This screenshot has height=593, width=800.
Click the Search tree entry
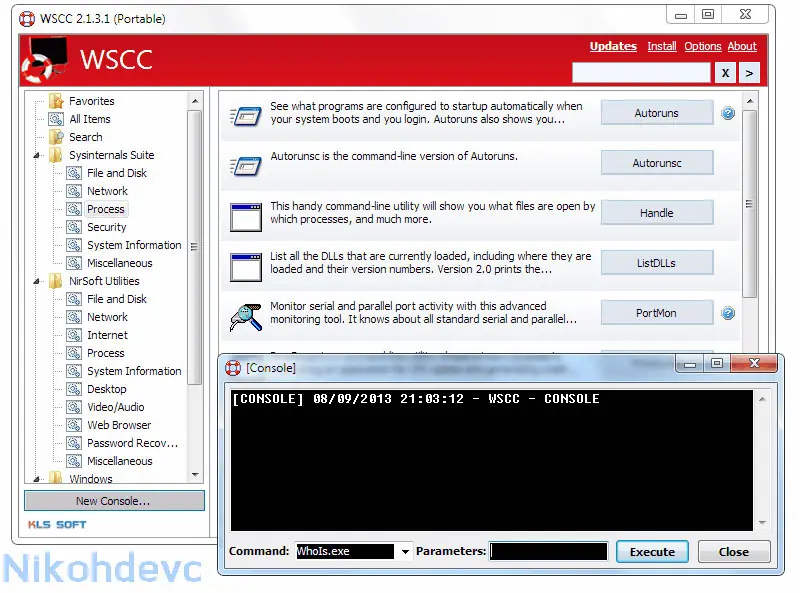[86, 137]
